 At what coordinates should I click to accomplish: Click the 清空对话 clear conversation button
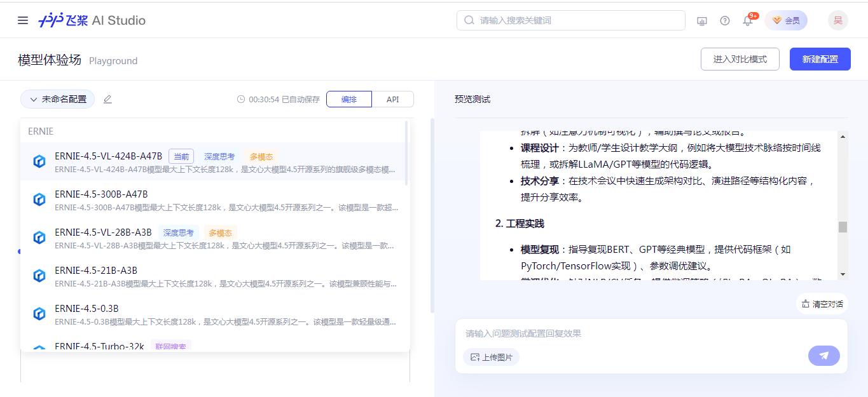pos(822,304)
